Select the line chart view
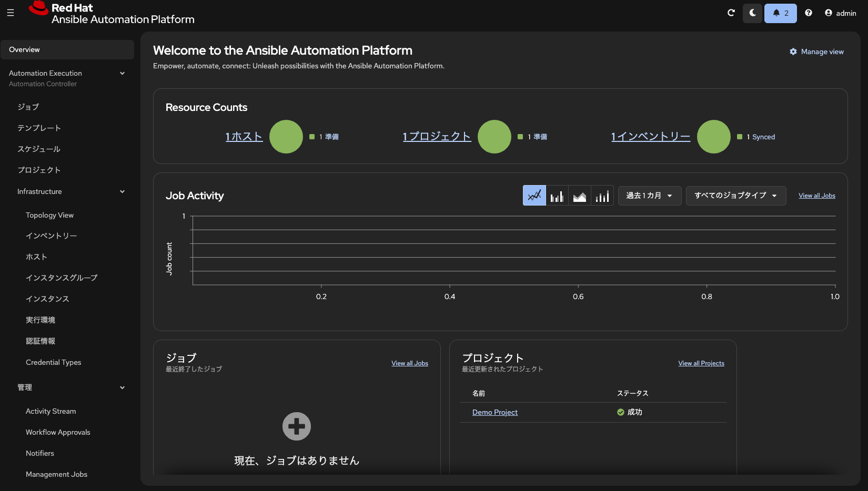 (x=534, y=196)
